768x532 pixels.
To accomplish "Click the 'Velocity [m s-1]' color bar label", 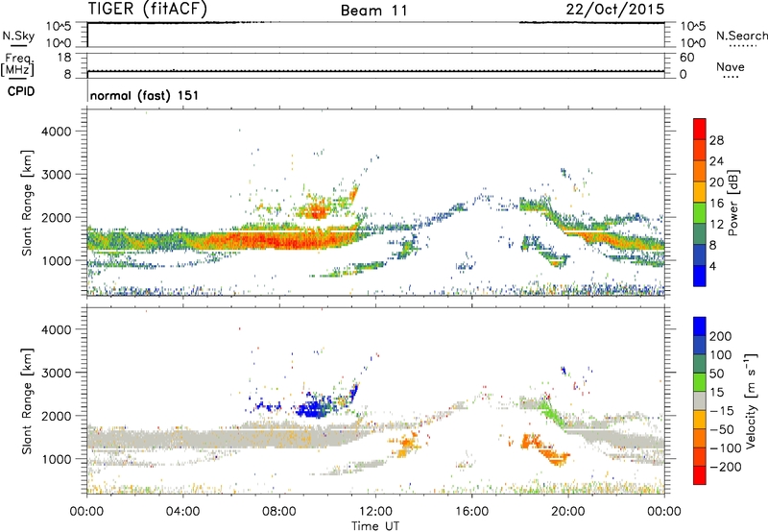I will click(x=749, y=400).
